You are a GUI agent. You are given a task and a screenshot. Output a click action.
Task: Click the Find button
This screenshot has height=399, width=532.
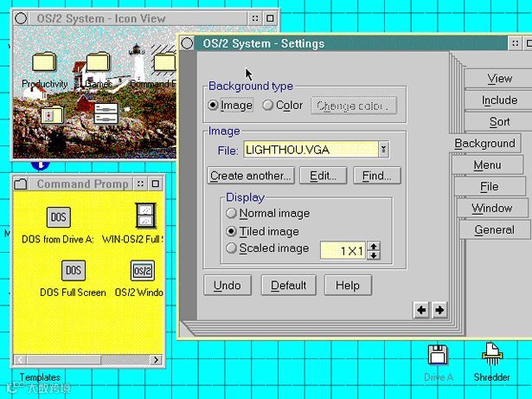click(x=376, y=176)
